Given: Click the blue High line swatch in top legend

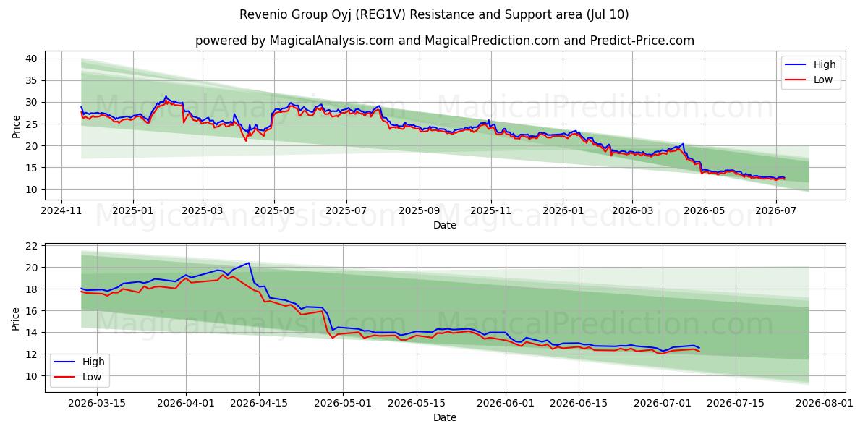Looking at the screenshot, I should tap(796, 65).
